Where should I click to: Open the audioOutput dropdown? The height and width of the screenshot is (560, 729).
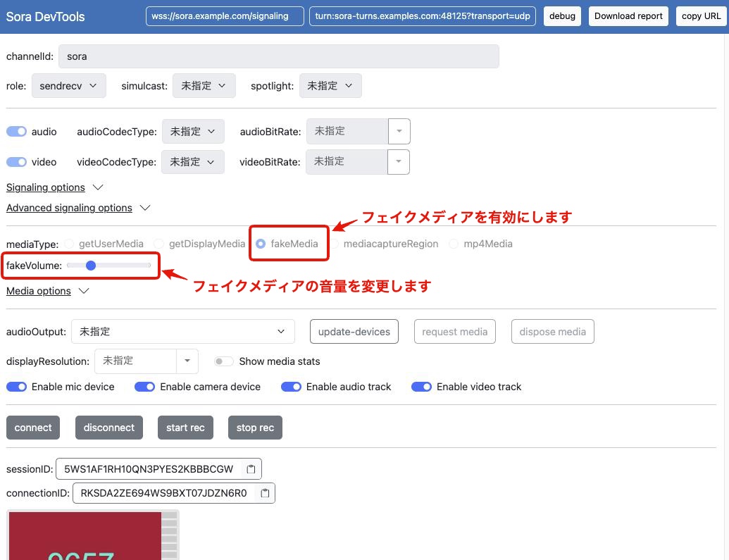pos(182,331)
